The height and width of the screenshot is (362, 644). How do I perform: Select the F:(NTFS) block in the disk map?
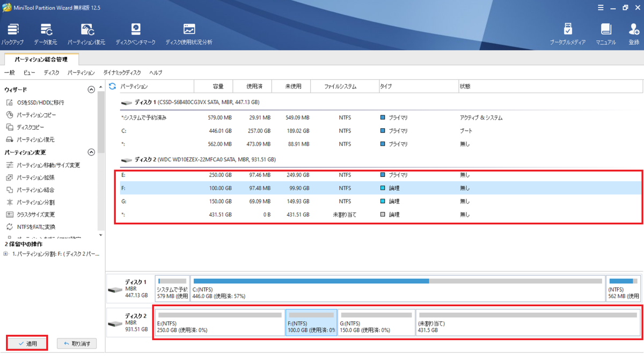(x=311, y=322)
